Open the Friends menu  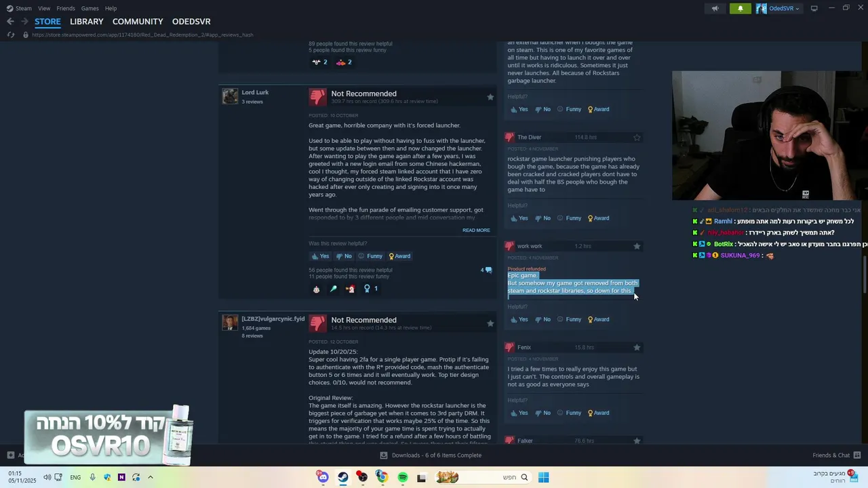[x=66, y=8]
